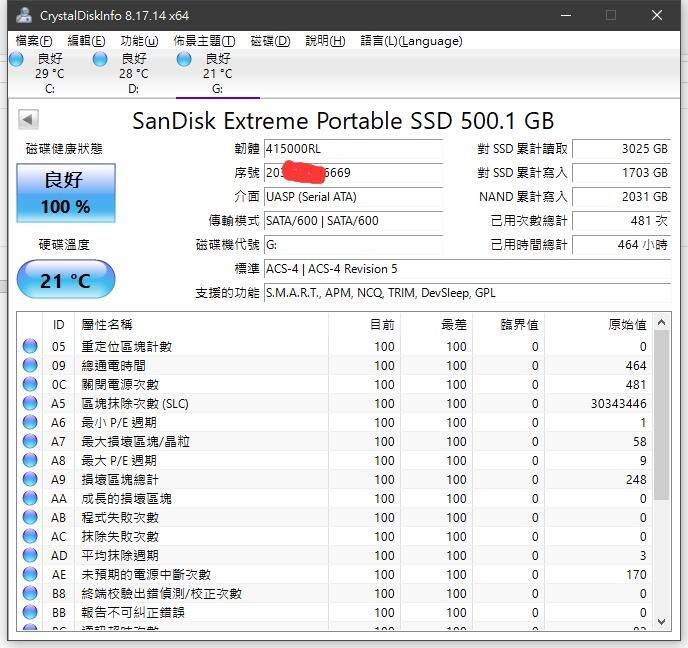This screenshot has height=648, width=688.
Task: Click status orb for attribute A9
Action: [30, 479]
